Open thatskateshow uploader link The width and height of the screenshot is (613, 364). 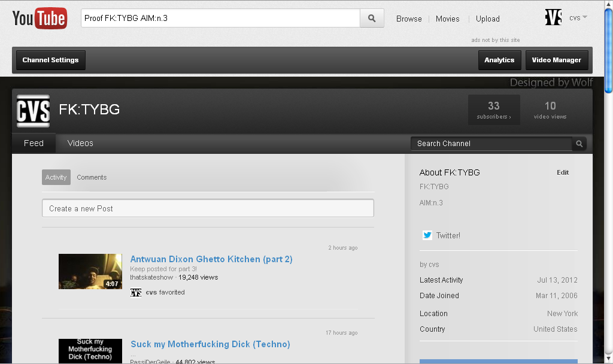[151, 278]
